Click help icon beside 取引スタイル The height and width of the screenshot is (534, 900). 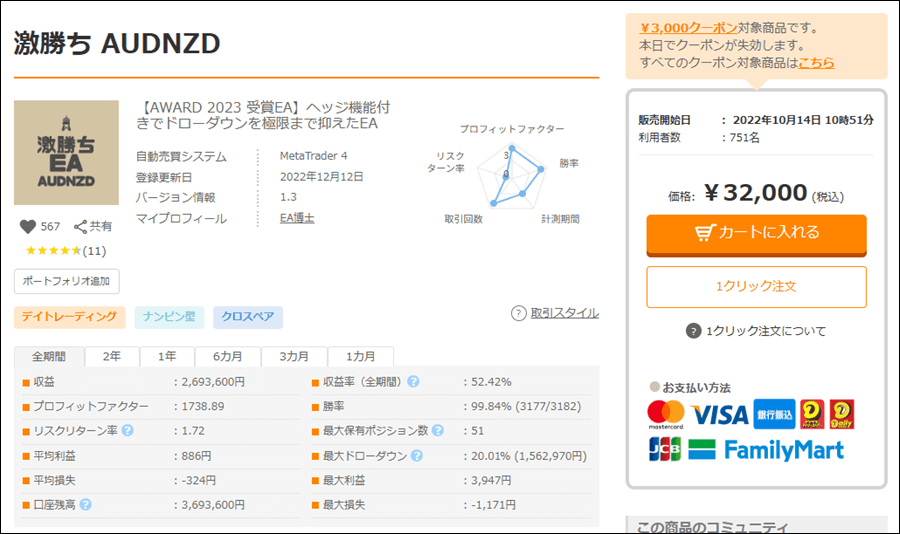click(x=518, y=313)
